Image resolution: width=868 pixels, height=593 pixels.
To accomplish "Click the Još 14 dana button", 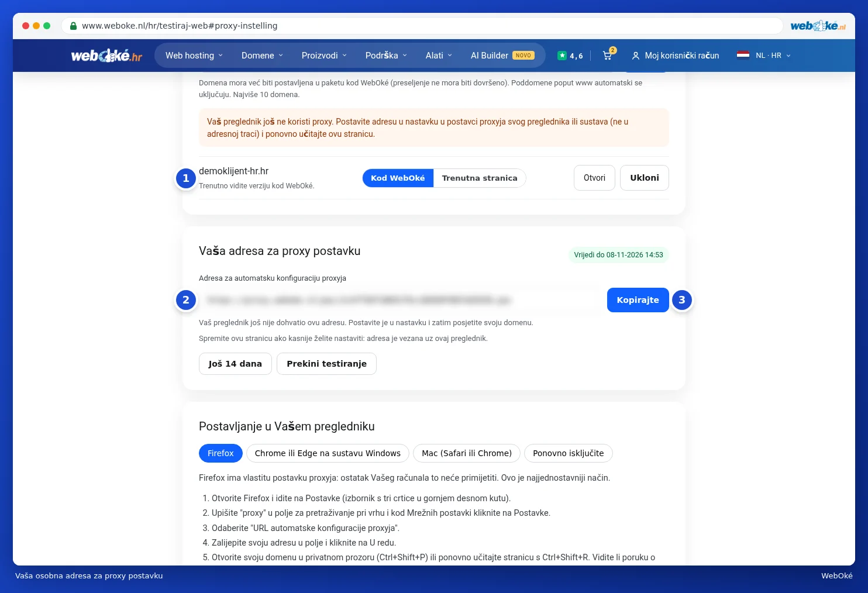I will pos(235,364).
